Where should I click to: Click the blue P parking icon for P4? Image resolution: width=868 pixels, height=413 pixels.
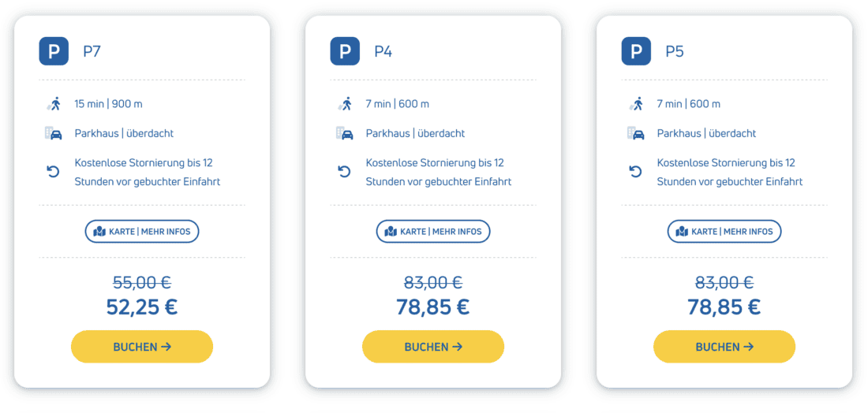coord(345,52)
